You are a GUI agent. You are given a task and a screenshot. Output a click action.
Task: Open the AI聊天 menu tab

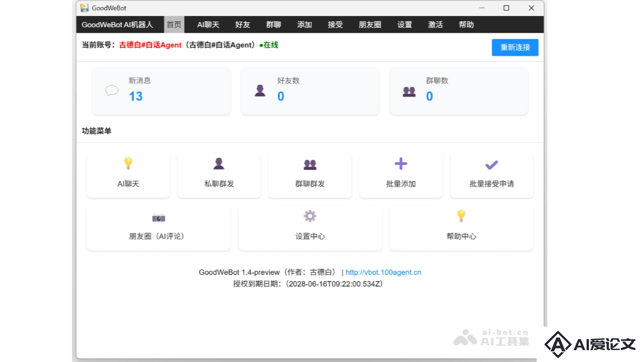coord(208,25)
